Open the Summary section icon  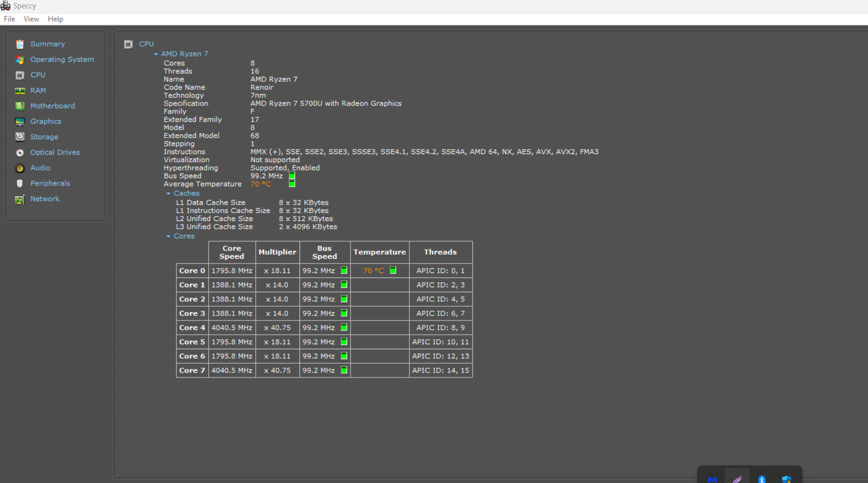click(20, 44)
